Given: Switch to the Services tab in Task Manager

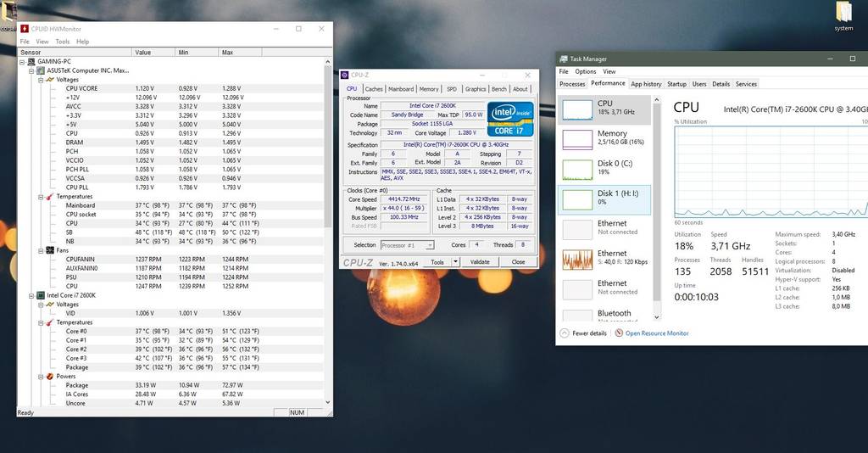Looking at the screenshot, I should coord(746,84).
